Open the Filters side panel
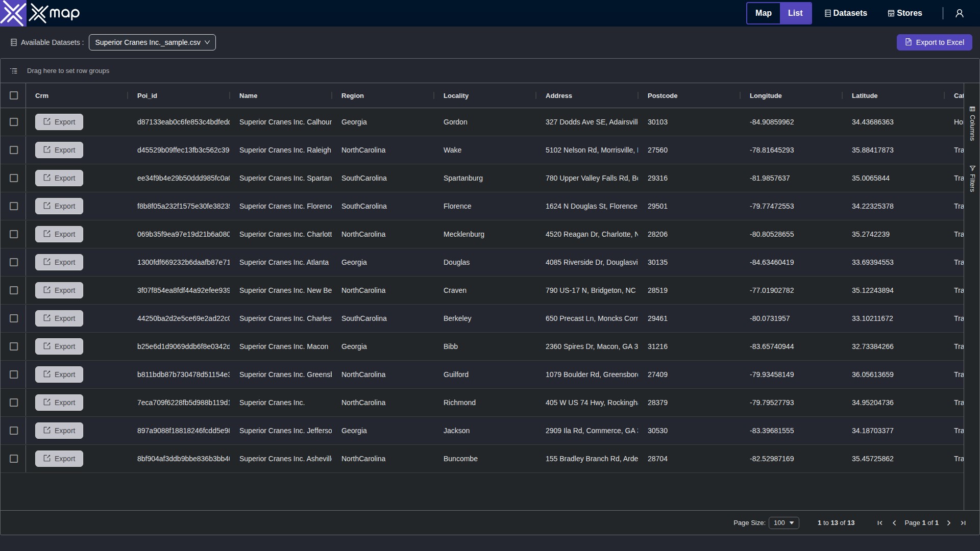 (972, 179)
